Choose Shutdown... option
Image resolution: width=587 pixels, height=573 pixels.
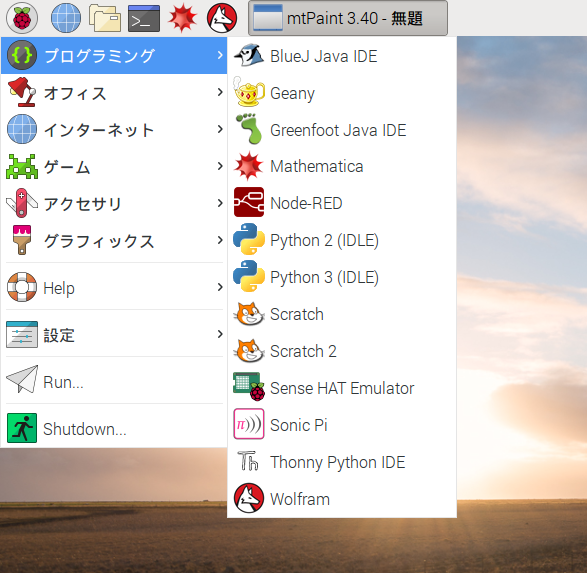click(x=114, y=428)
